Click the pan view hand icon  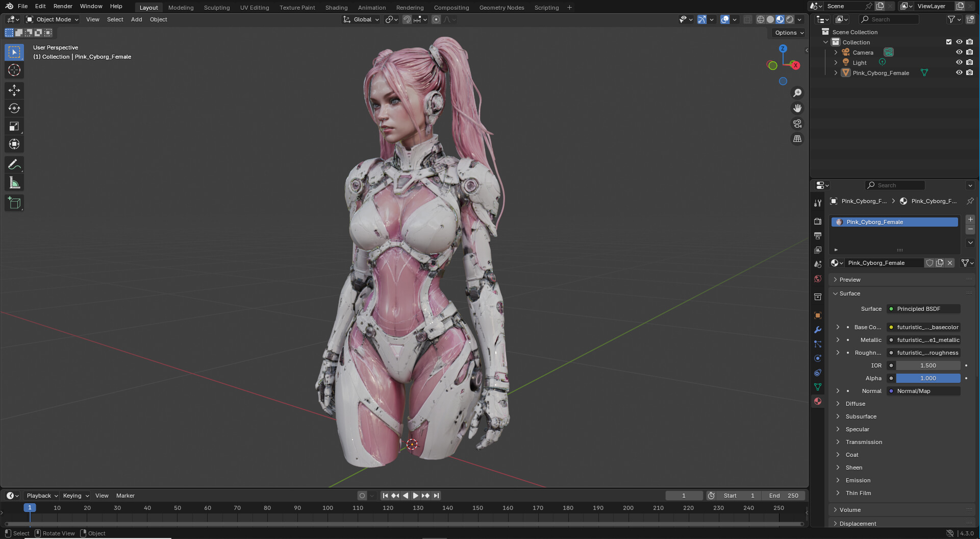click(797, 108)
